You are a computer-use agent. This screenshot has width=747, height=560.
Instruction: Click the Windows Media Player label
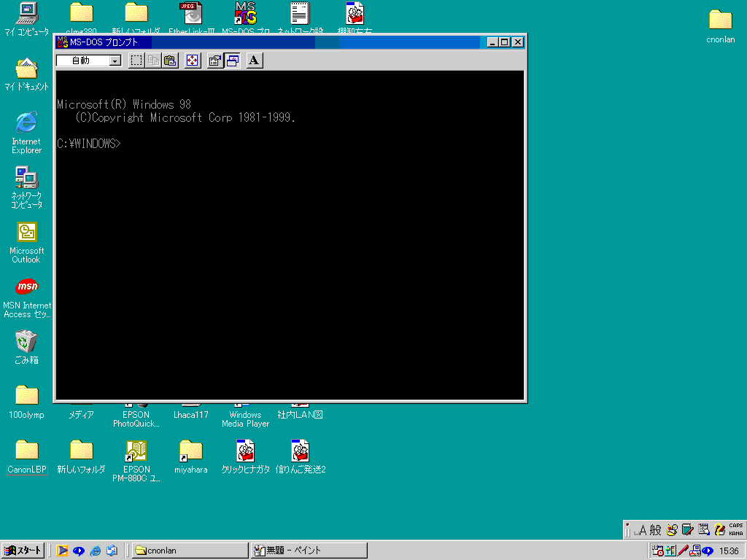coord(245,419)
